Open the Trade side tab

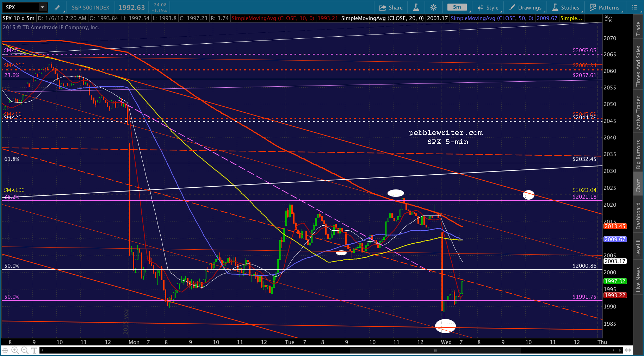click(x=638, y=29)
